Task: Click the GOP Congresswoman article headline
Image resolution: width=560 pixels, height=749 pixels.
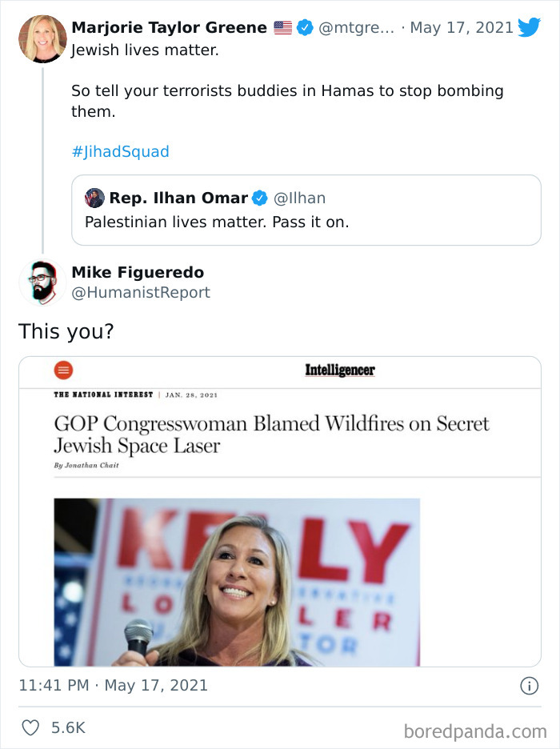Action: (x=271, y=434)
